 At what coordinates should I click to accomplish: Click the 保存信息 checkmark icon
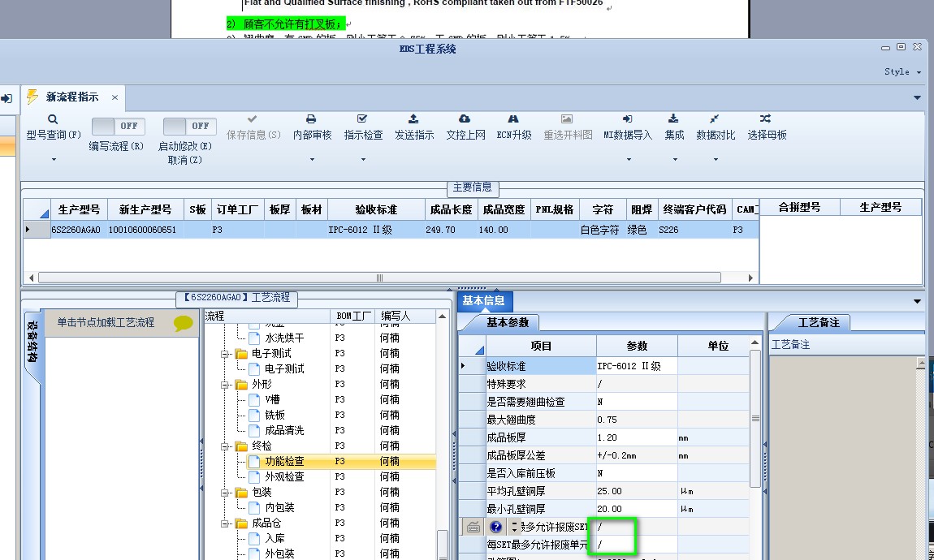point(253,119)
